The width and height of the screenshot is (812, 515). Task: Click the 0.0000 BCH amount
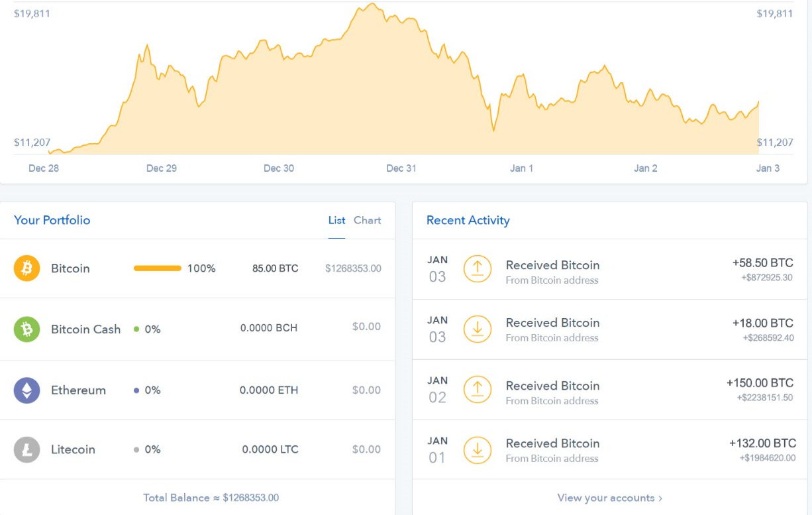click(x=269, y=327)
